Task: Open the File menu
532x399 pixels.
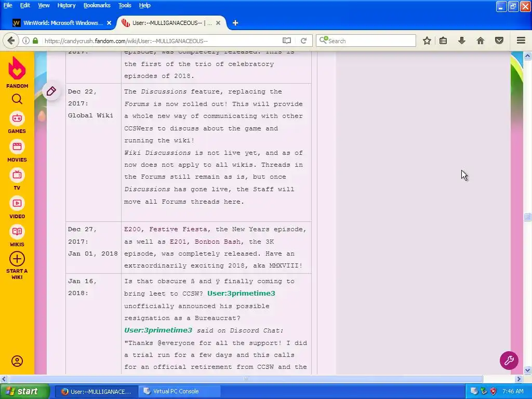Action: 7,5
